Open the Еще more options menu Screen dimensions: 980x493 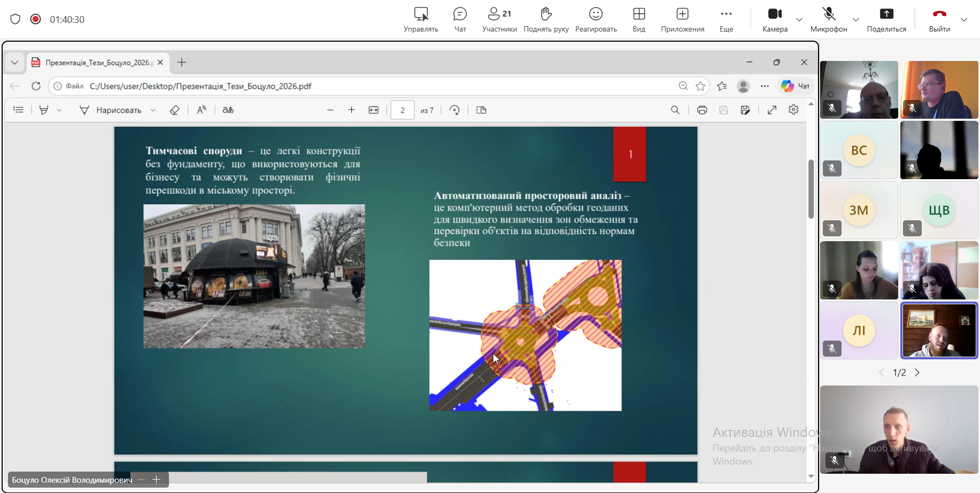(726, 19)
